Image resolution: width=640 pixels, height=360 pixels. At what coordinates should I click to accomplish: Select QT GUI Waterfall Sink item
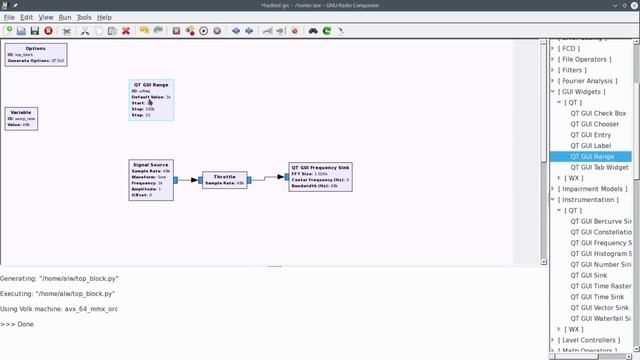tap(600, 318)
